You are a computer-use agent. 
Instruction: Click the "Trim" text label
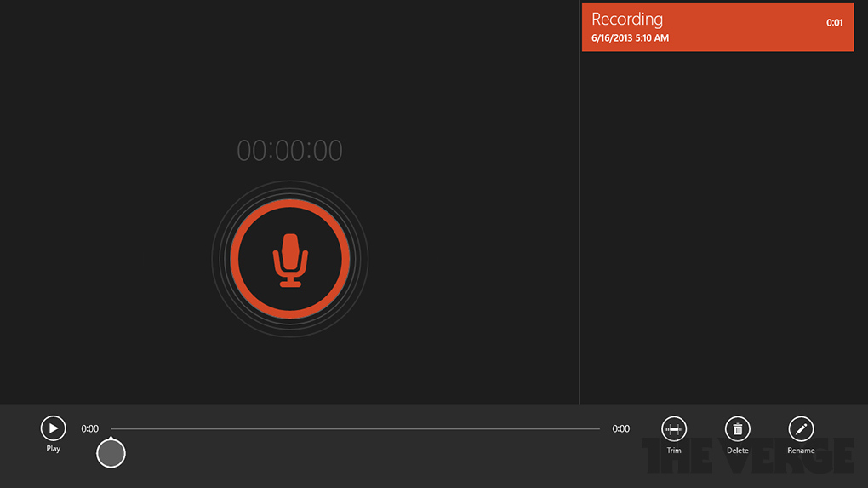coord(674,451)
